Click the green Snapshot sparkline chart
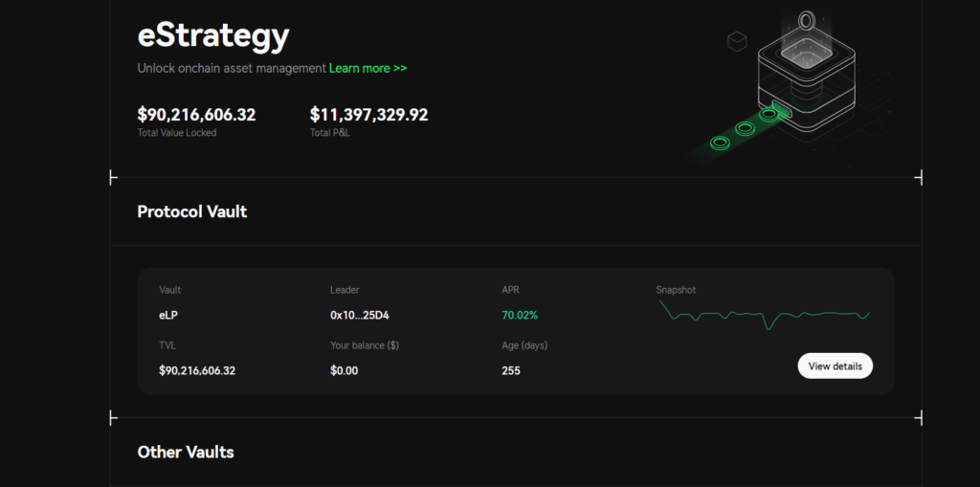Viewport: 980px width, 487px height. (x=764, y=314)
